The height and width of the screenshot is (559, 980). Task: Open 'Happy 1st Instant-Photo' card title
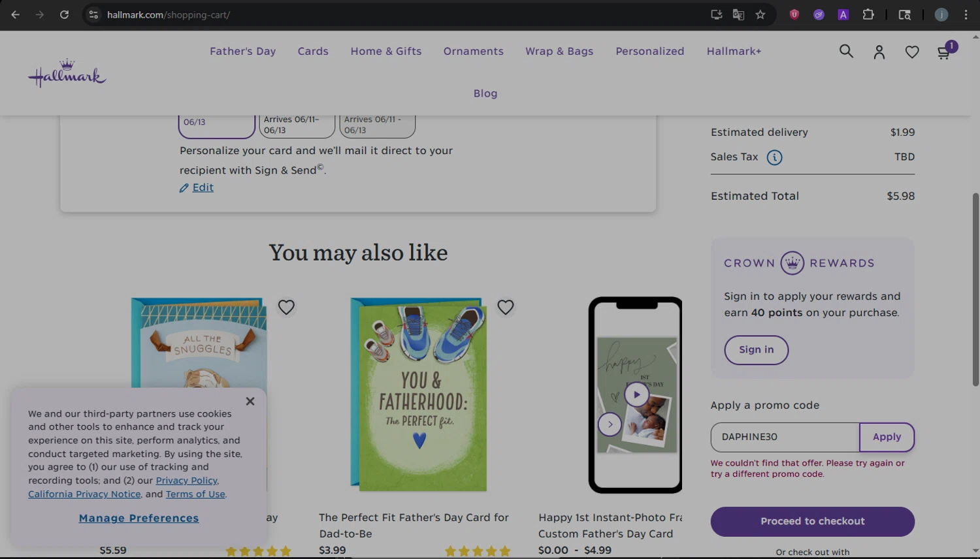(610, 526)
